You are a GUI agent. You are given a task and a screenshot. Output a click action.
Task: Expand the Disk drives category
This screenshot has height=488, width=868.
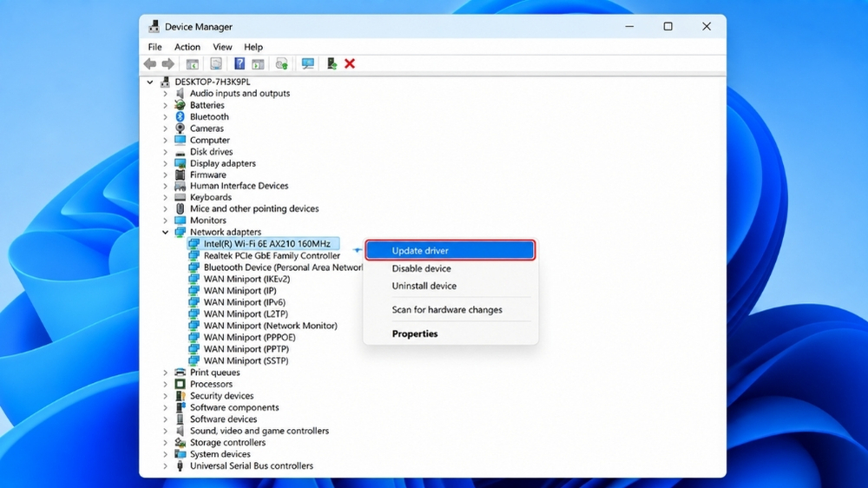tap(165, 151)
